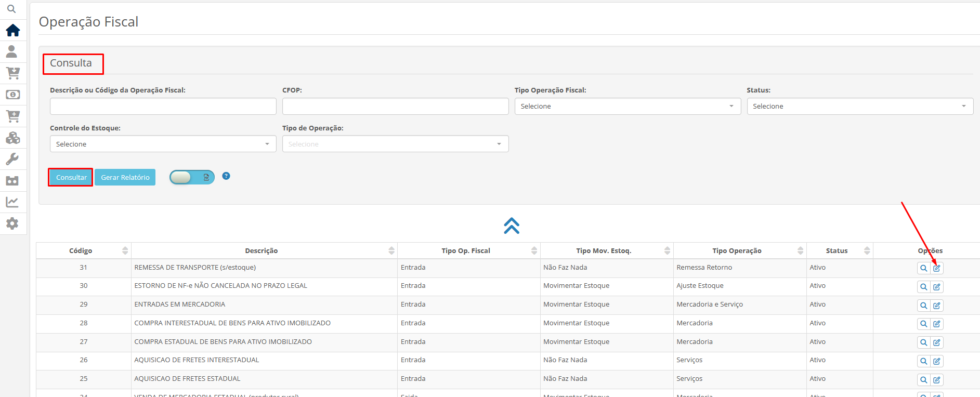Click the blue help question mark icon

point(226,176)
